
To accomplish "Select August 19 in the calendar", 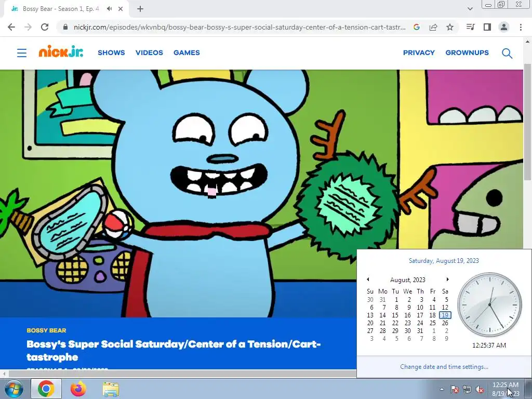I will pyautogui.click(x=445, y=315).
